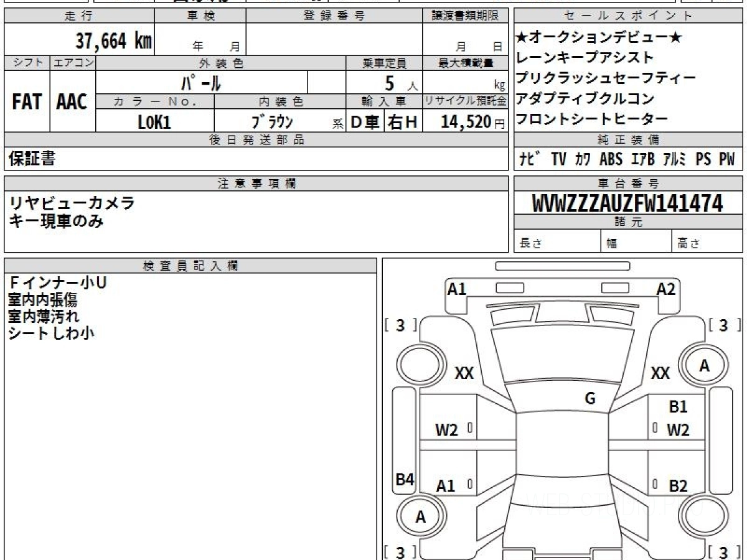
Task: Click the 保証書 entry
Action: [x=32, y=159]
